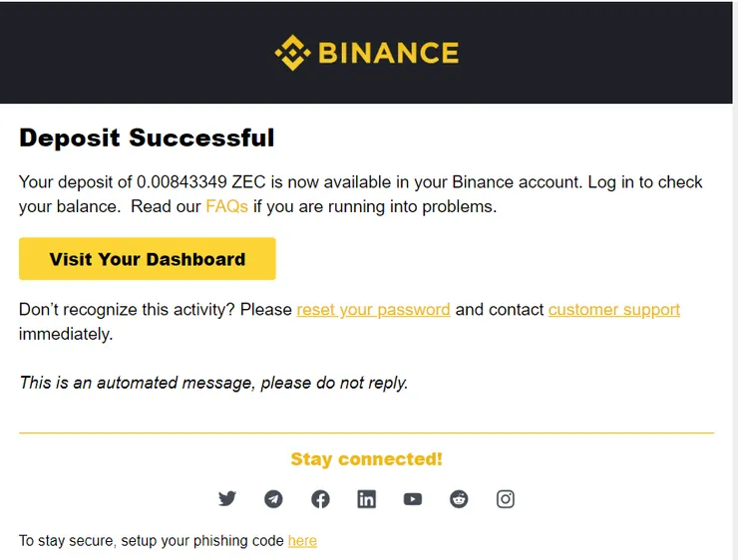Viewport: 738px width, 560px height.
Task: Click the Binance diamond logo icon
Action: (292, 53)
